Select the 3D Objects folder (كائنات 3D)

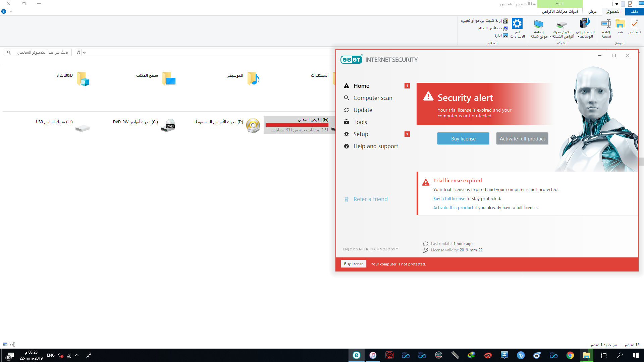click(73, 79)
